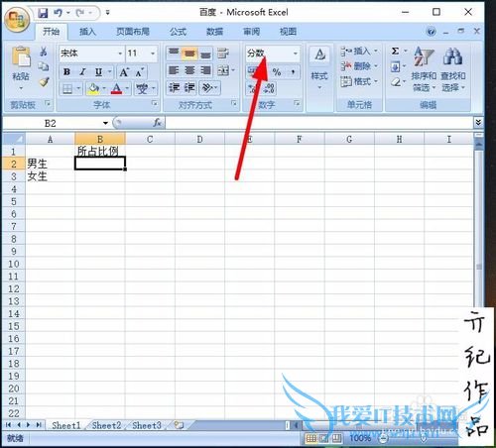Open the Delete cells (删除) dropdown

[x=359, y=66]
